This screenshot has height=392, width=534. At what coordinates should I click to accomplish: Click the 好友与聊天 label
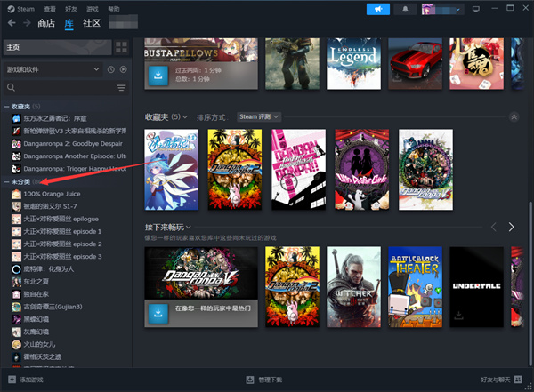(496, 380)
